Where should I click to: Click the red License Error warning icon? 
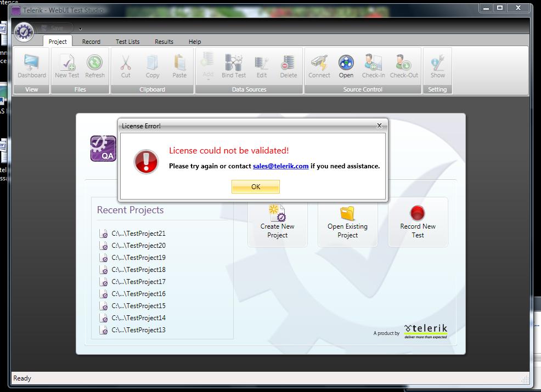point(146,161)
